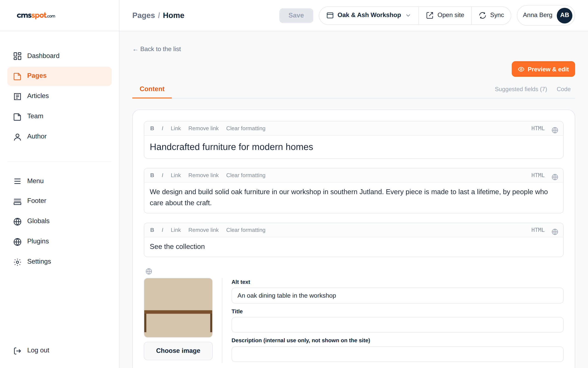This screenshot has width=588, height=368.
Task: Open the Anna Berg account menu
Action: (x=546, y=15)
